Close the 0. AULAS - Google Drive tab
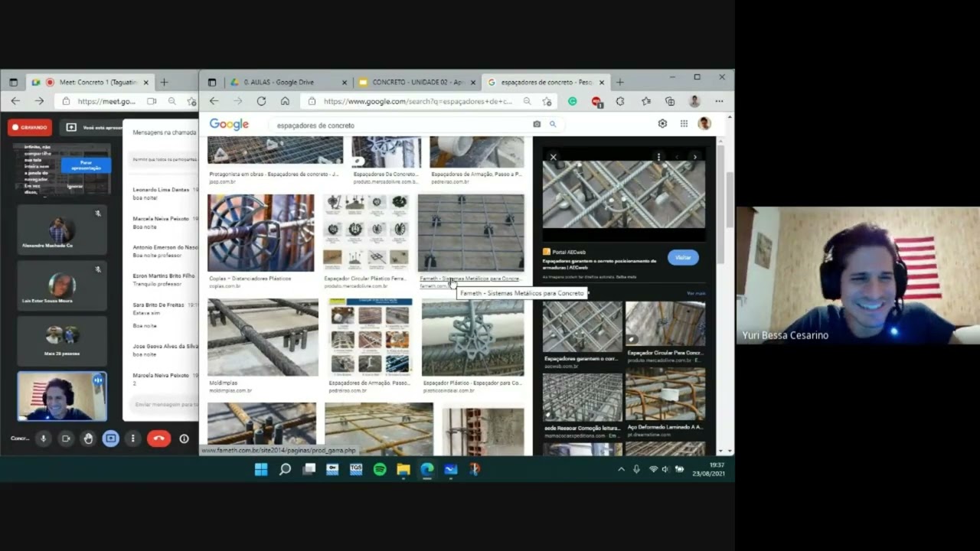Viewport: 980px width, 551px height. [x=345, y=82]
